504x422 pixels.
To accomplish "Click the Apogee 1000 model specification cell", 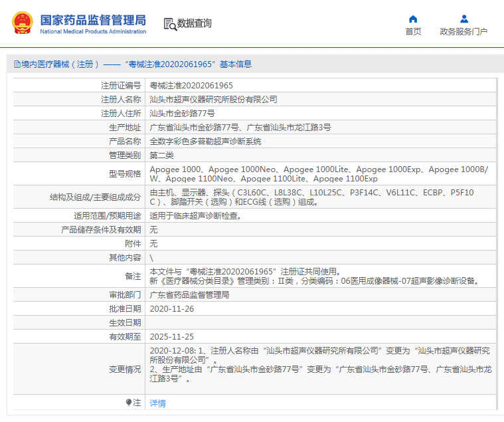I will [320, 173].
